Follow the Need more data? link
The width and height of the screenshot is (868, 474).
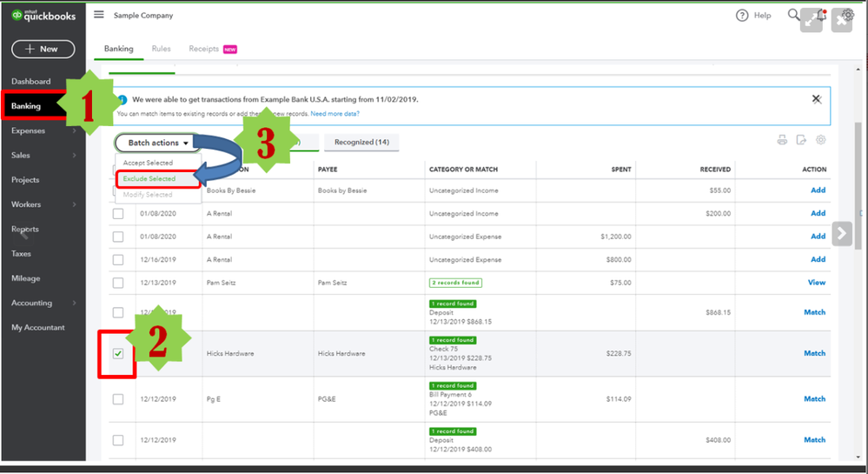(335, 114)
